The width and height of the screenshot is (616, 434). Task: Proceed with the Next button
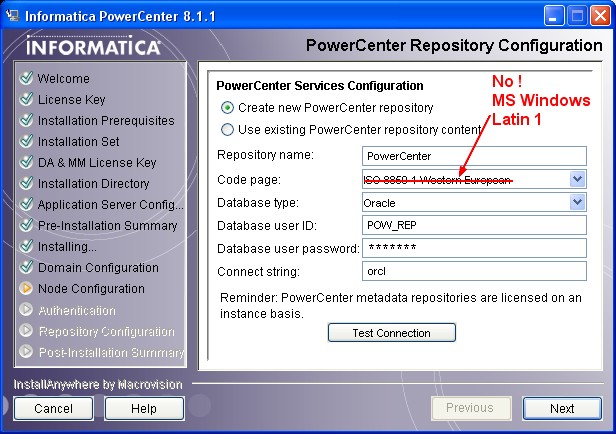coord(562,408)
